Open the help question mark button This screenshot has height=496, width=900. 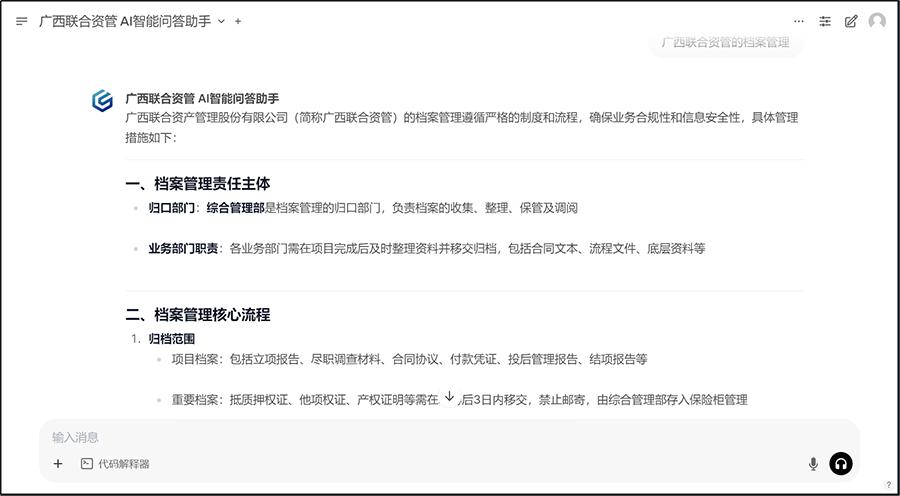point(888,485)
